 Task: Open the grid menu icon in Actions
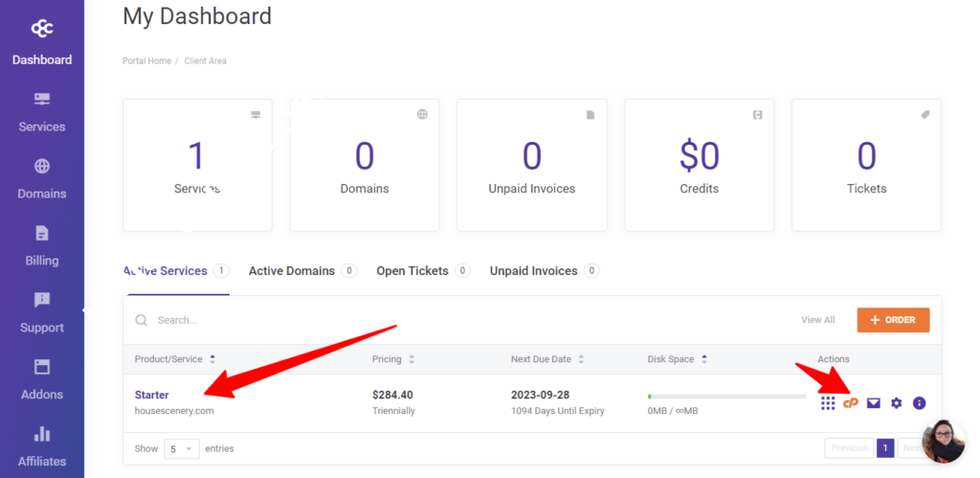pos(828,403)
